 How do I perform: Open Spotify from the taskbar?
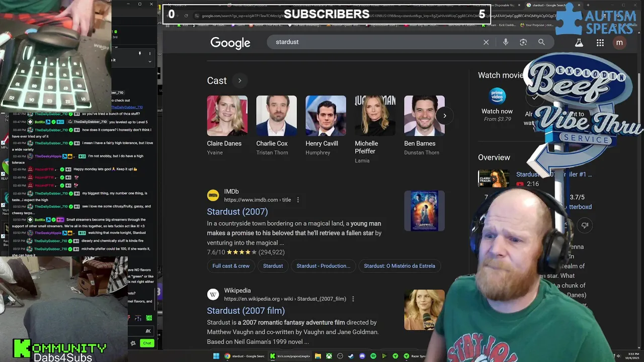[x=373, y=356]
